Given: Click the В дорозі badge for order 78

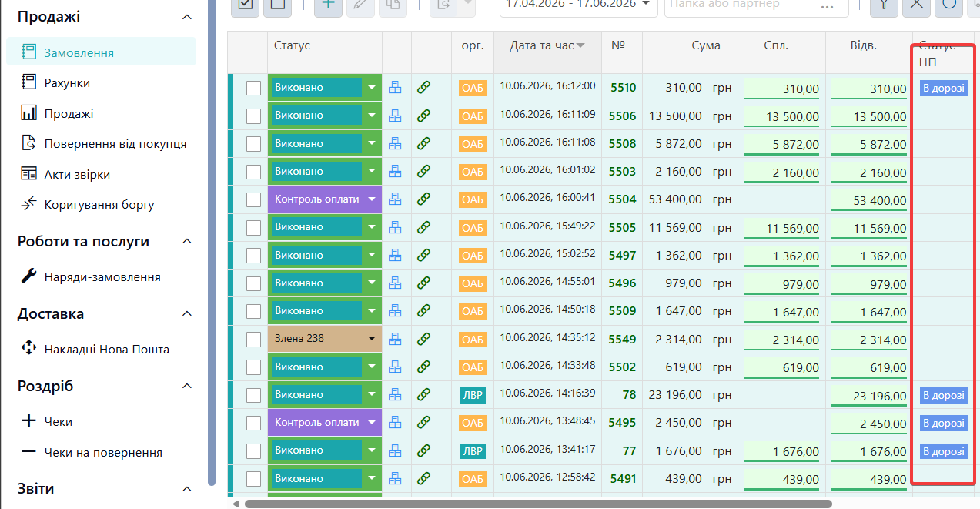Looking at the screenshot, I should (x=943, y=395).
